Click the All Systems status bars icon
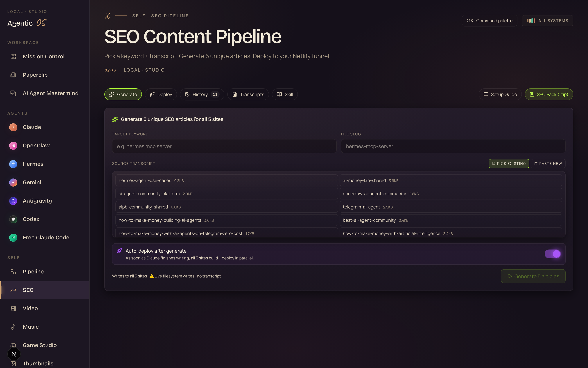Viewport: 588px width, 368px height. tap(531, 21)
